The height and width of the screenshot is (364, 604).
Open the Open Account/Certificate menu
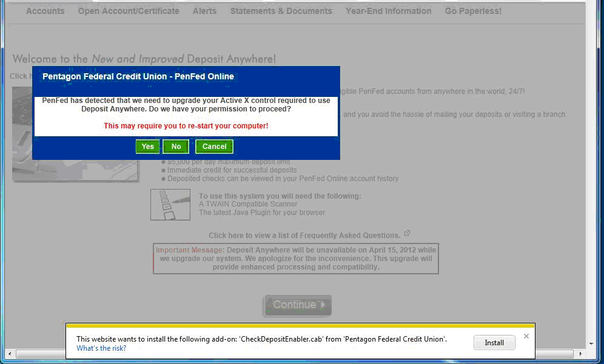(x=129, y=11)
